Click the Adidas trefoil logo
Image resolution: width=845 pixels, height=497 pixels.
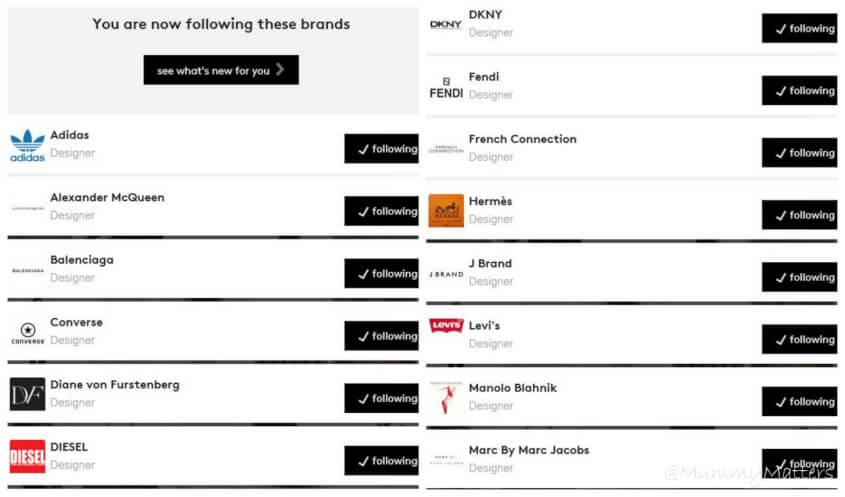pos(27,146)
